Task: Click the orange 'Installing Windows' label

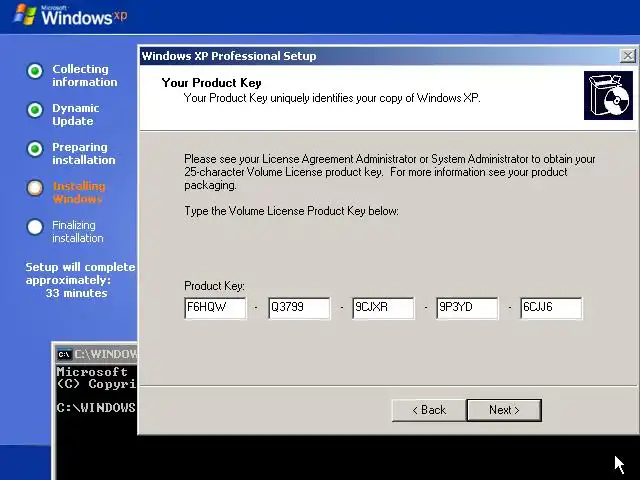Action: (79, 193)
